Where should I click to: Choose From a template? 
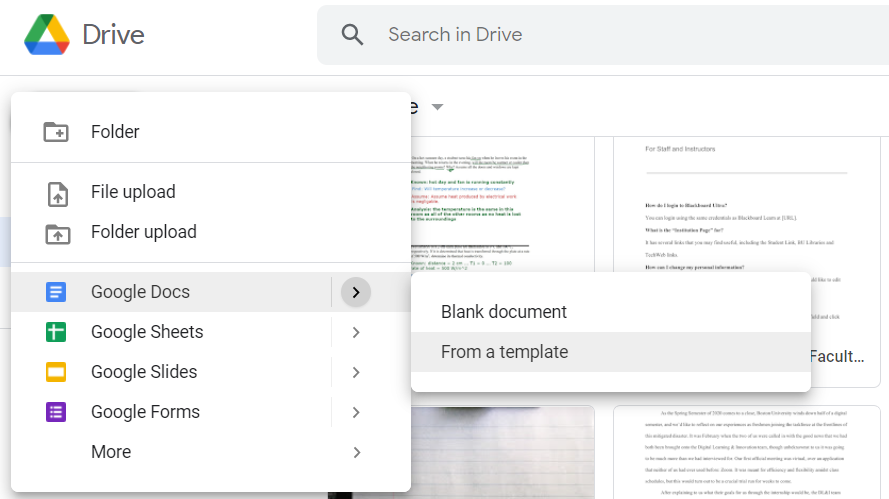click(x=611, y=352)
